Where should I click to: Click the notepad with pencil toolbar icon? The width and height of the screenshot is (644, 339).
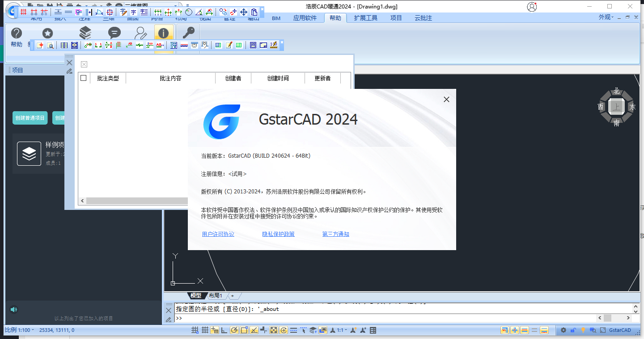pyautogui.click(x=229, y=45)
